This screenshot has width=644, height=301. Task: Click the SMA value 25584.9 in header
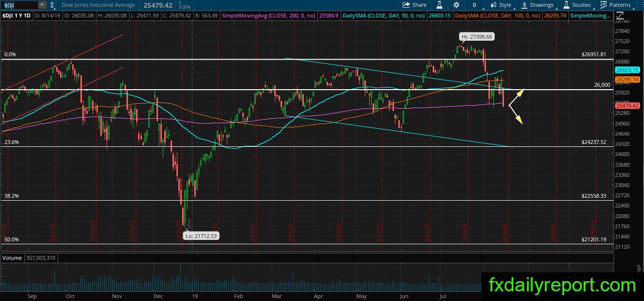328,16
